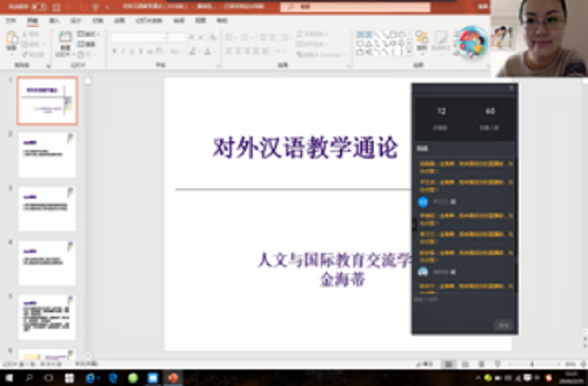This screenshot has height=386, width=588.
Task: Click the New Slide icon
Action: [x=65, y=40]
